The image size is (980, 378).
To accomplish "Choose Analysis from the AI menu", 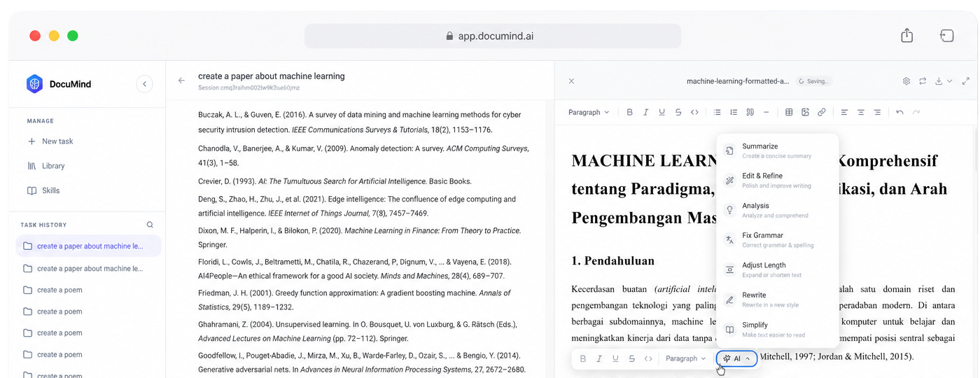I will [778, 210].
